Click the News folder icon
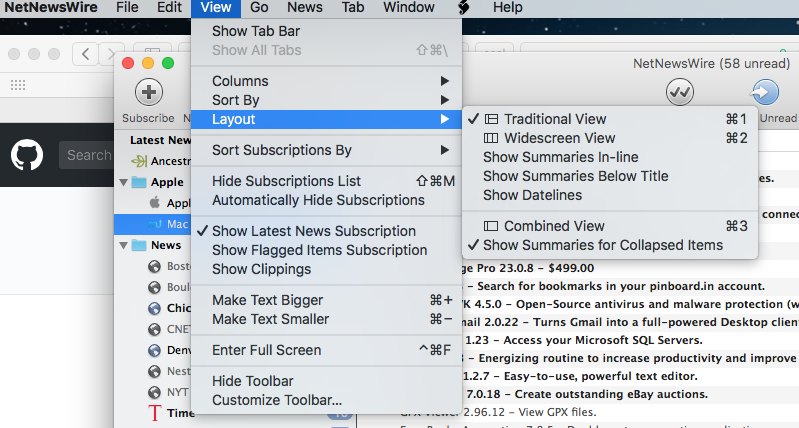The width and height of the screenshot is (799, 428). [x=139, y=245]
